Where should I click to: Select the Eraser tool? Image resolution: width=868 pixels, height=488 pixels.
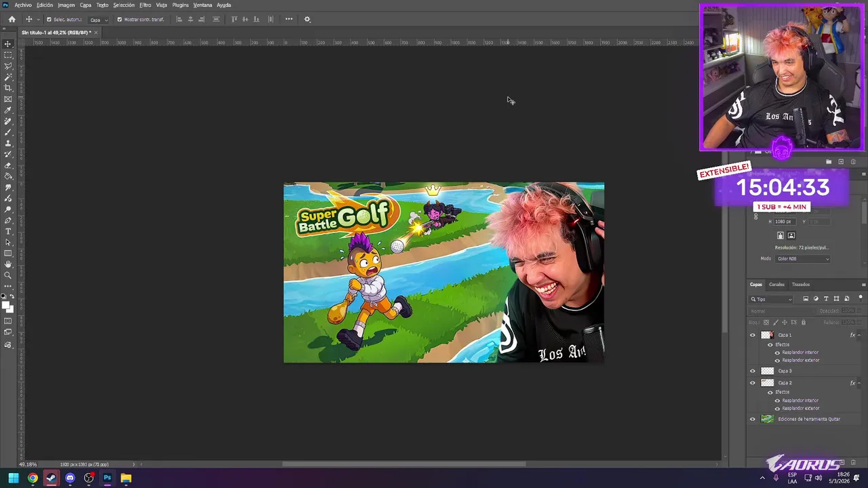tap(8, 165)
